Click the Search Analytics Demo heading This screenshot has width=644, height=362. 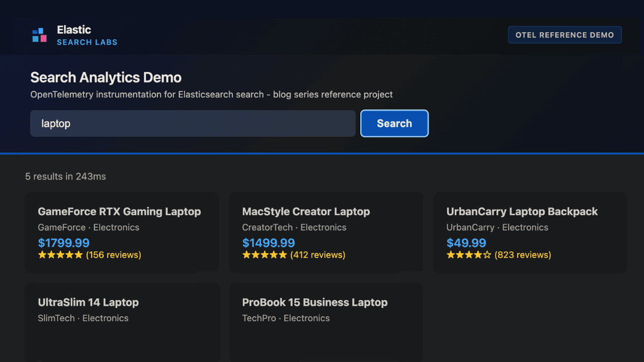click(x=106, y=77)
